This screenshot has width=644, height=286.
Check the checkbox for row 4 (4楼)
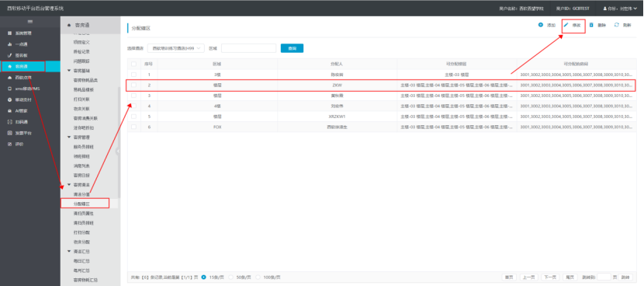pos(133,106)
